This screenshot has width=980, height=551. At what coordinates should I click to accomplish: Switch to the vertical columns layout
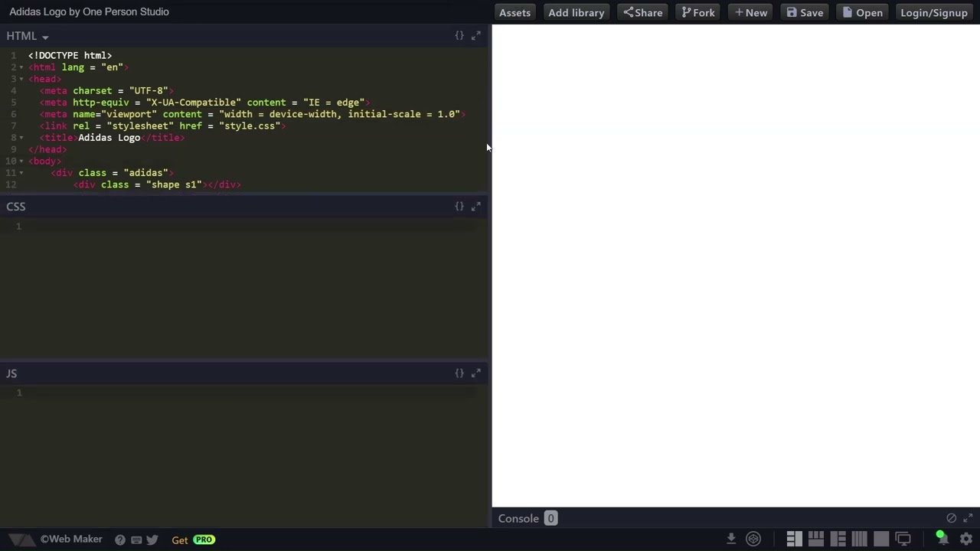click(859, 539)
